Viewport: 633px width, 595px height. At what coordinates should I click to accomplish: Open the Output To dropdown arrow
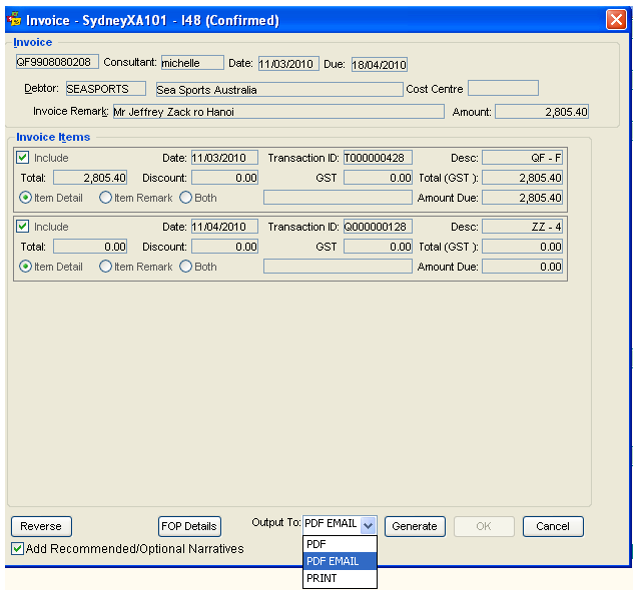click(368, 525)
